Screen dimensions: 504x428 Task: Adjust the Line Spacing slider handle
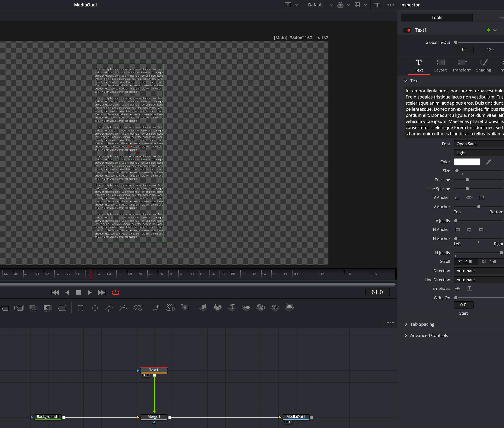click(467, 189)
